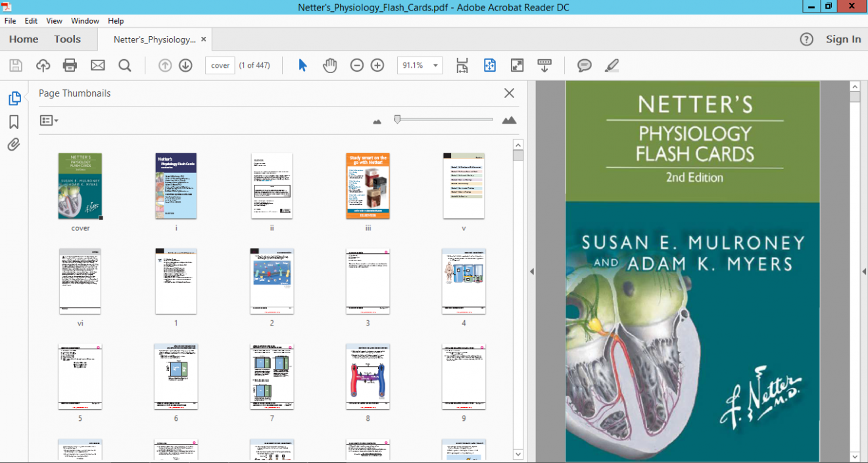Viewport: 868px width, 463px height.
Task: Open the zoom percentage dropdown
Action: coord(435,65)
